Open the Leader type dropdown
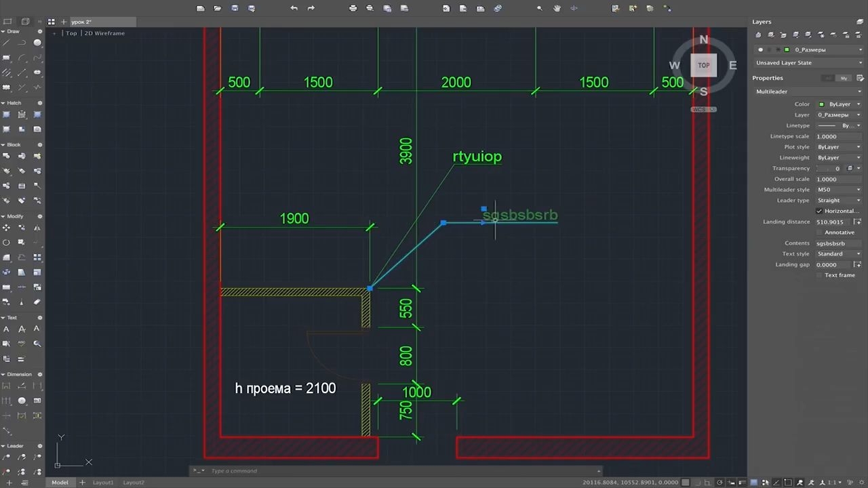The width and height of the screenshot is (868, 488). point(840,201)
